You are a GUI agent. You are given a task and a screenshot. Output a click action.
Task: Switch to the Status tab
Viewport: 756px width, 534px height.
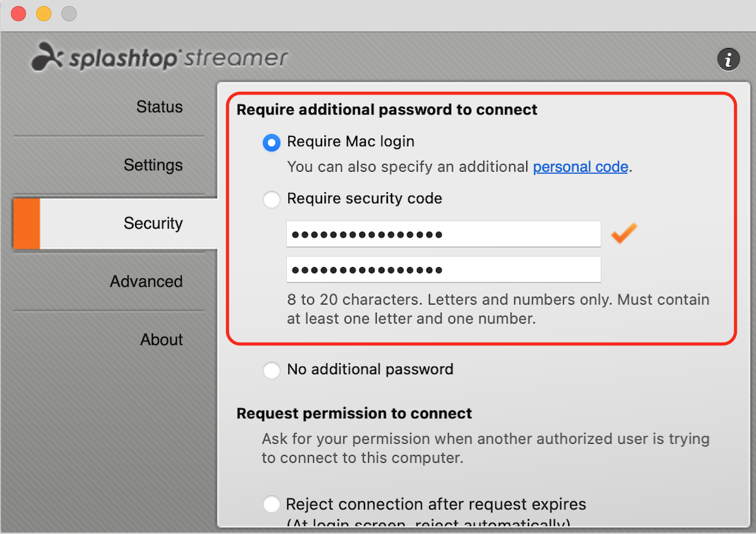159,107
